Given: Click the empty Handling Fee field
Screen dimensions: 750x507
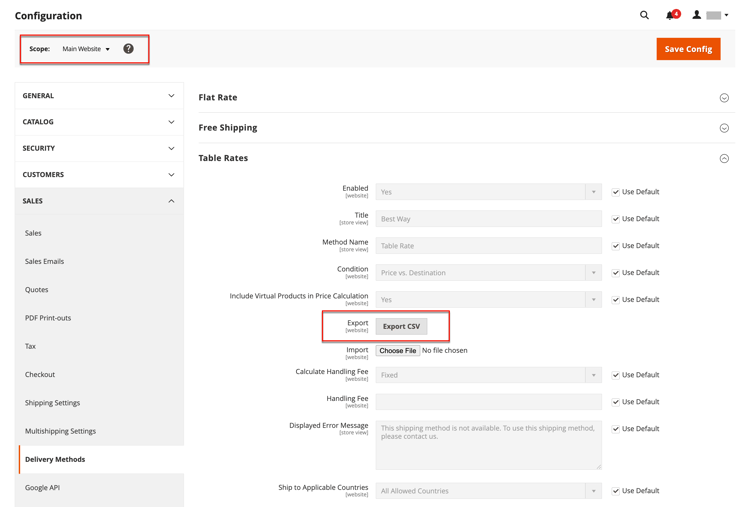Looking at the screenshot, I should click(x=488, y=402).
